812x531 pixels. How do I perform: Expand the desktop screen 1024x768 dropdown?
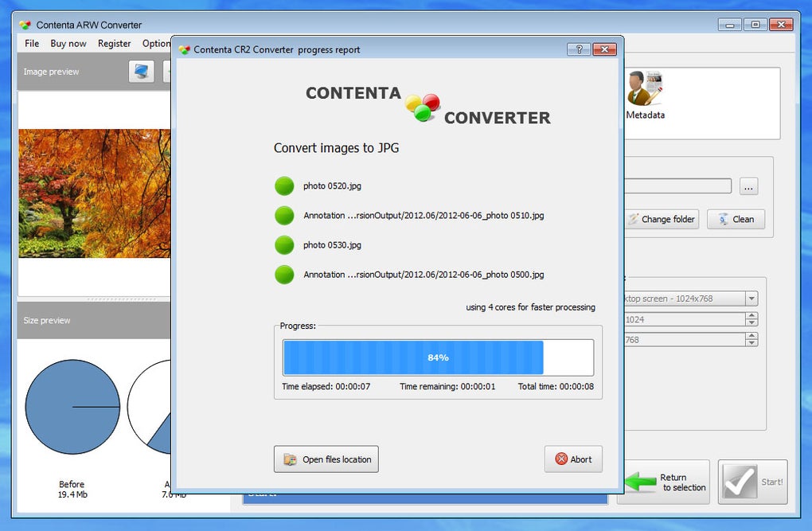coord(752,299)
